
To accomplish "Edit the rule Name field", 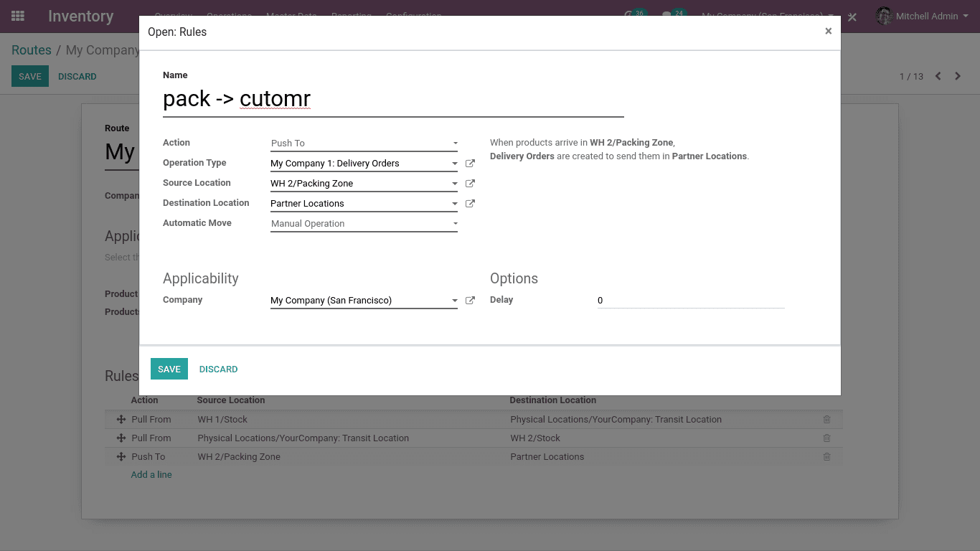I will click(393, 99).
